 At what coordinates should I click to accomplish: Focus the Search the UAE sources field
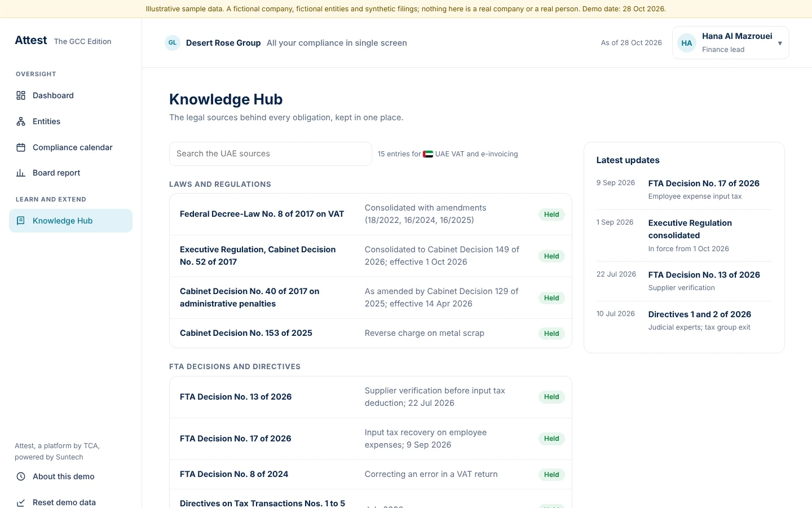271,154
